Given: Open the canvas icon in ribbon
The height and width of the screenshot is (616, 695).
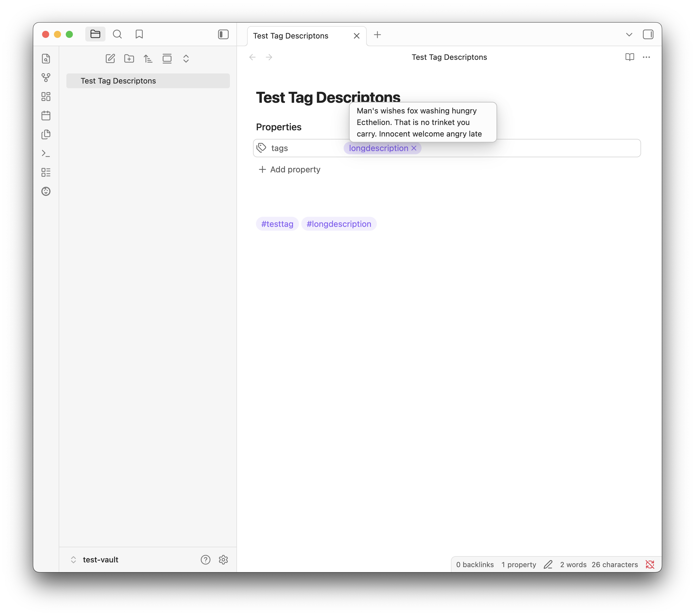Looking at the screenshot, I should click(x=46, y=97).
